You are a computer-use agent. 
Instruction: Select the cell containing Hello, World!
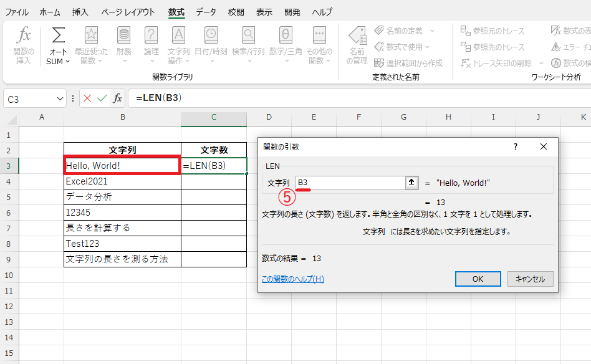[122, 166]
